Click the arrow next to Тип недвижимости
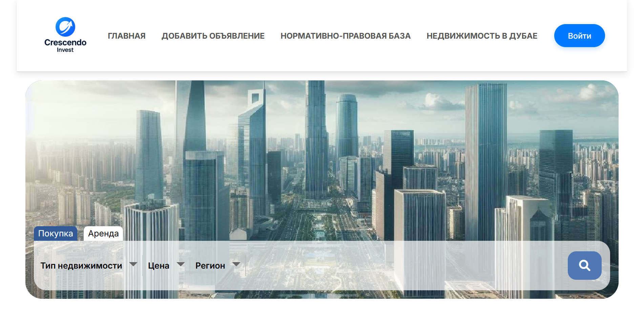This screenshot has height=312, width=644. [133, 264]
